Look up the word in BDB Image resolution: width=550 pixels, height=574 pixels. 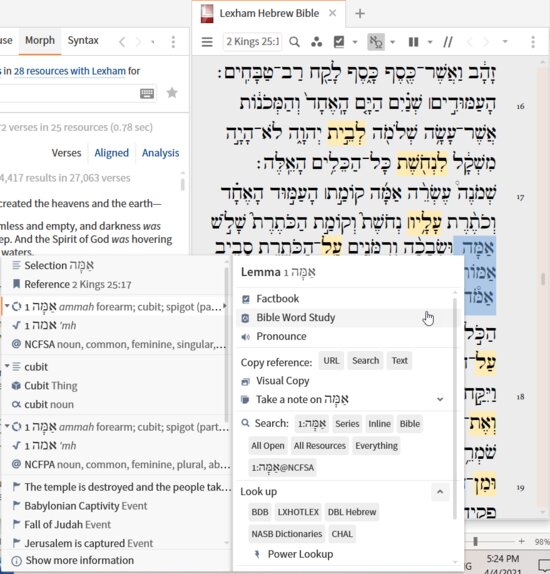tap(260, 512)
